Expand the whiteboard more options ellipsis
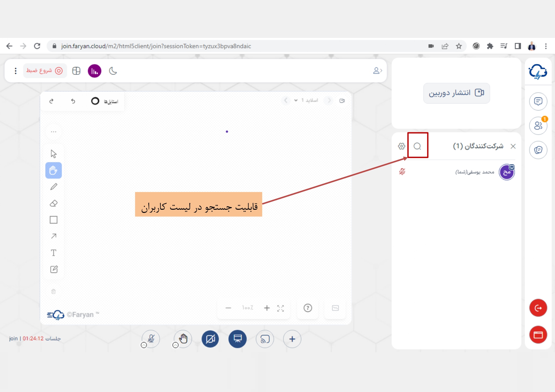The image size is (555, 392). (53, 132)
